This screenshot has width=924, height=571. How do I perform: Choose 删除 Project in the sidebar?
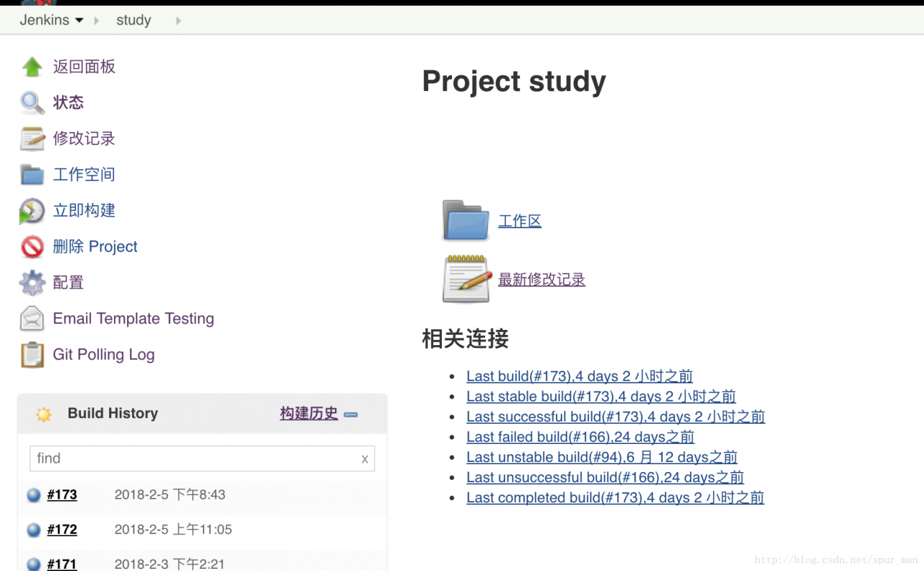click(x=95, y=247)
